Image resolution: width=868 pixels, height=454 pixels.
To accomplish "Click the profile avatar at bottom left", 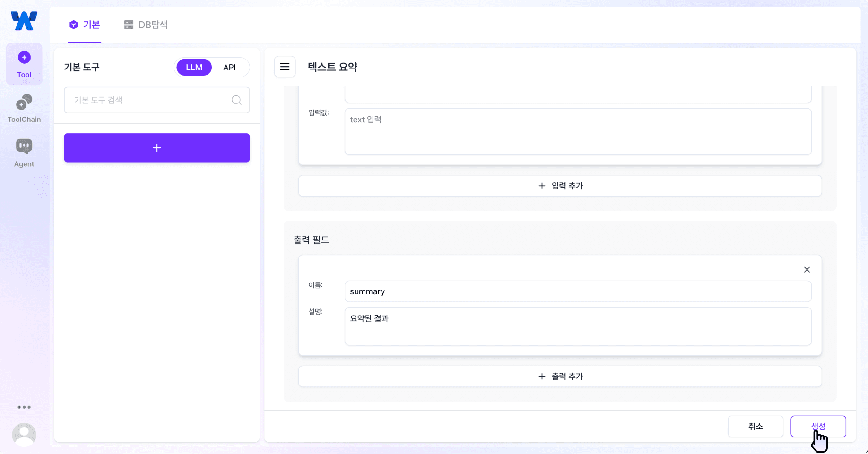I will click(x=24, y=434).
